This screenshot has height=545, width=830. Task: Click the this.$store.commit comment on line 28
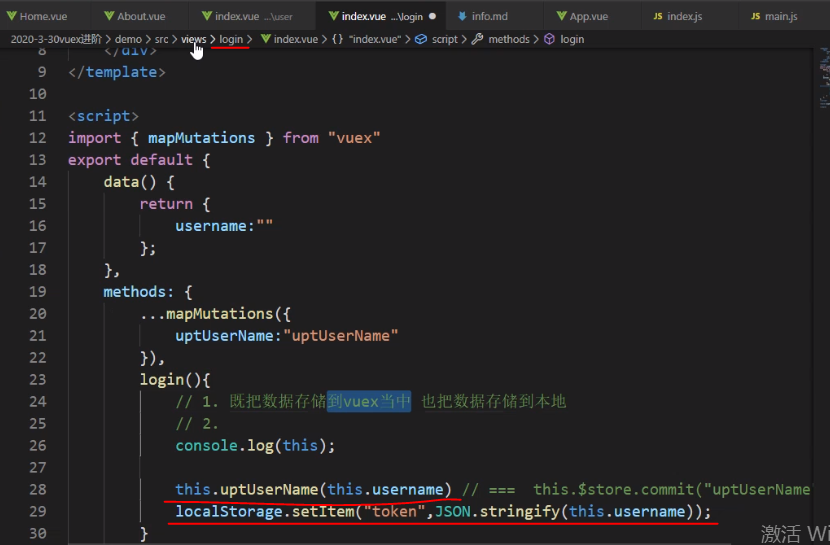pyautogui.click(x=636, y=489)
